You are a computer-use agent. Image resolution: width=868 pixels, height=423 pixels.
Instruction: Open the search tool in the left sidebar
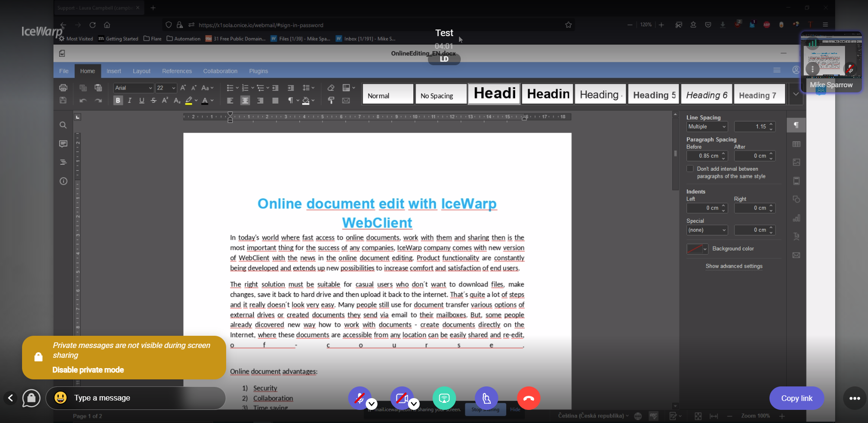tap(63, 125)
